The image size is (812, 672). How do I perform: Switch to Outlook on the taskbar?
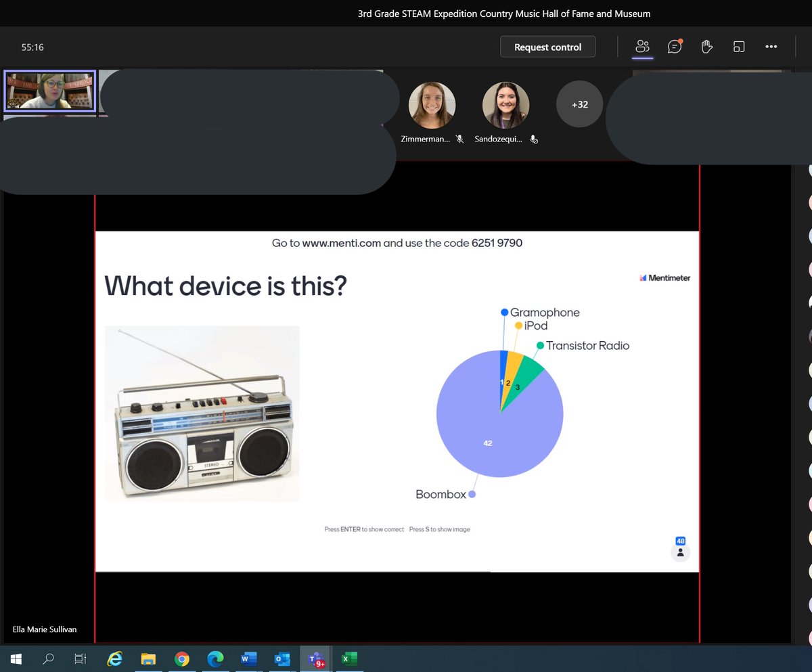[281, 658]
